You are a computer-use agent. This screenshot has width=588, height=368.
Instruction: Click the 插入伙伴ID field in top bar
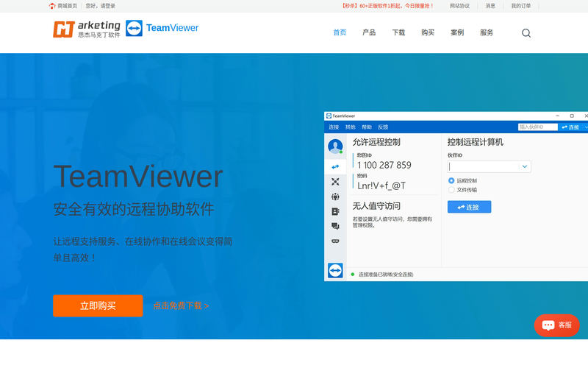(538, 127)
